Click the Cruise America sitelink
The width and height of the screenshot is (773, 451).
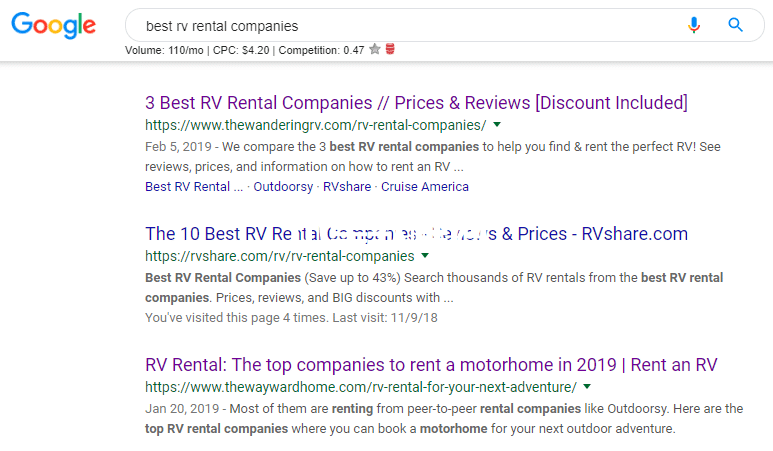coord(425,186)
